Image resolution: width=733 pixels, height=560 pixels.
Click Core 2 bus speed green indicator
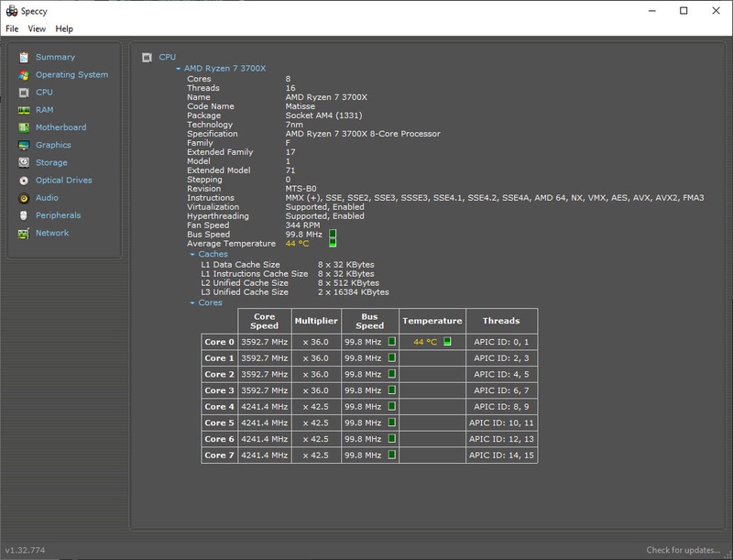tap(392, 374)
